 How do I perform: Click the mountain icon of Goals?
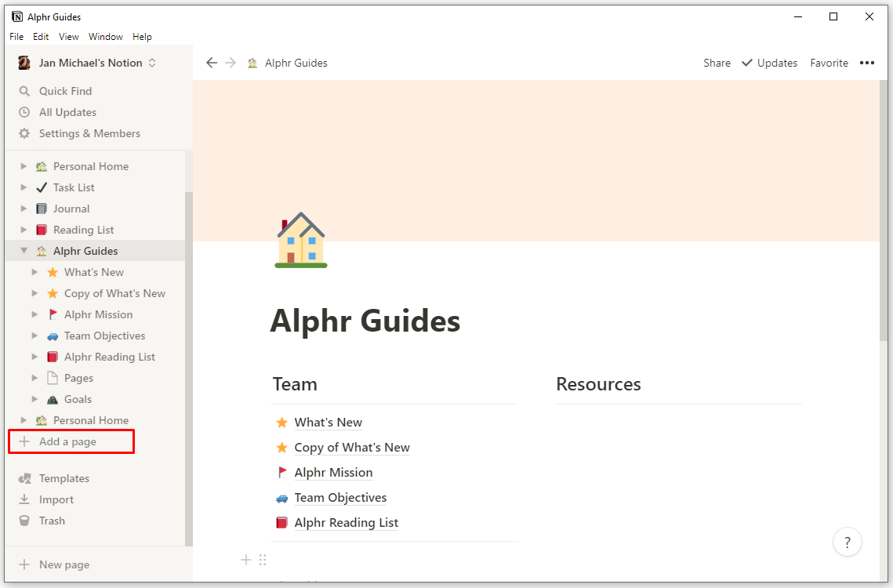click(53, 399)
